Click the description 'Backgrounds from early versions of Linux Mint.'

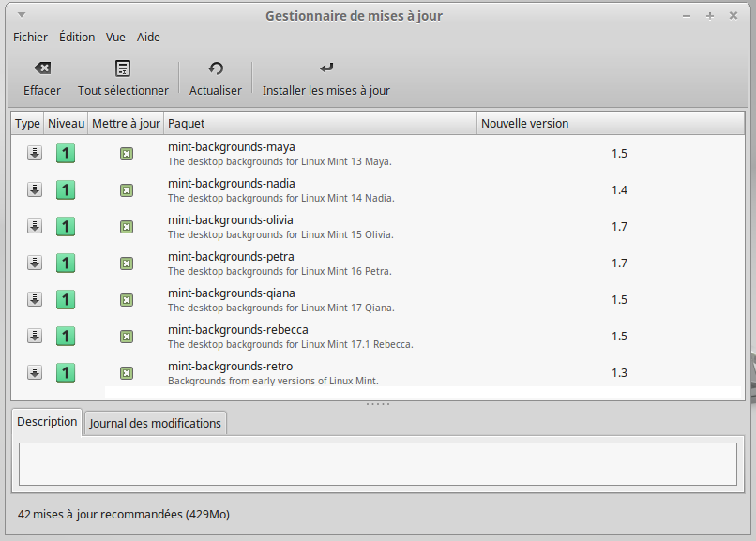point(273,381)
